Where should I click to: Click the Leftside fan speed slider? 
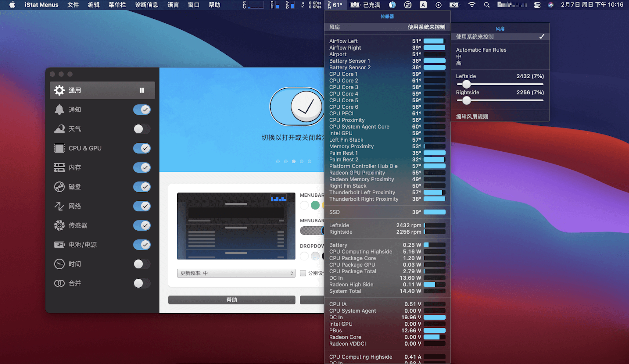(x=466, y=84)
